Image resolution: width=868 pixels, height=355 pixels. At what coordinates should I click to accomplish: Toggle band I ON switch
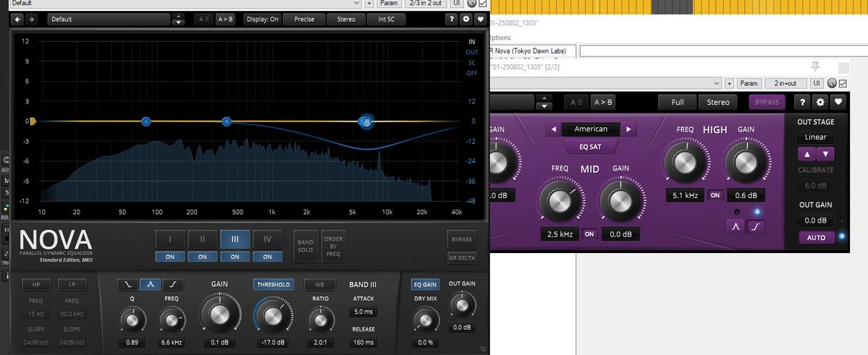coord(170,257)
